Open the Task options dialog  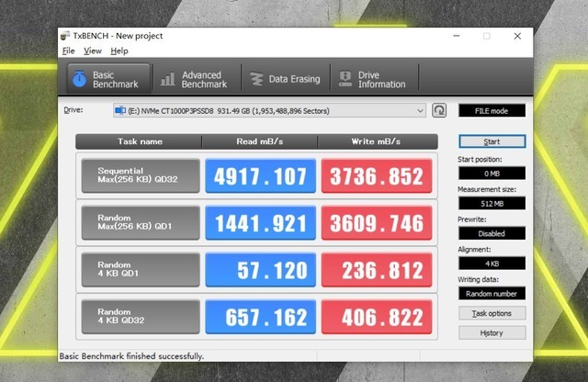pyautogui.click(x=492, y=313)
